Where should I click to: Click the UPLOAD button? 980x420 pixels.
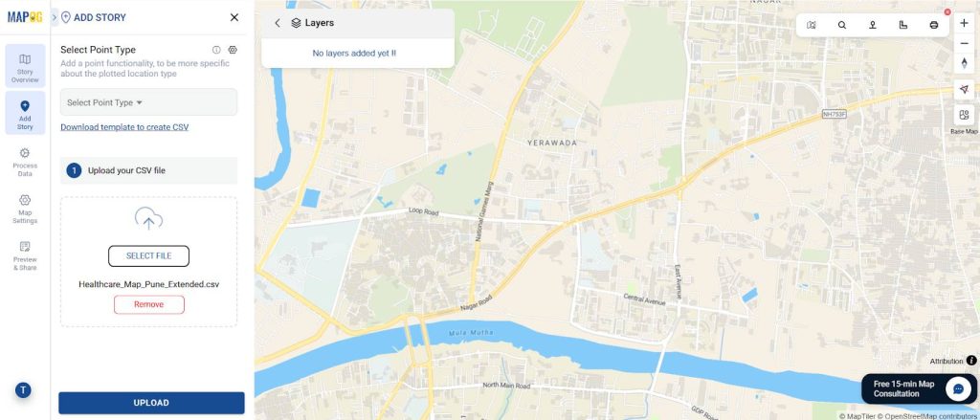[x=151, y=403]
